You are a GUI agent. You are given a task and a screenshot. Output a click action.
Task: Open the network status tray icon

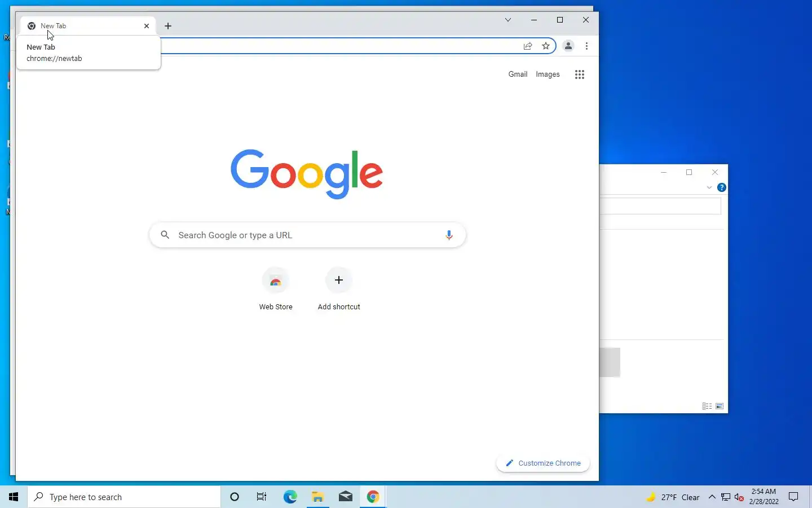[726, 497]
